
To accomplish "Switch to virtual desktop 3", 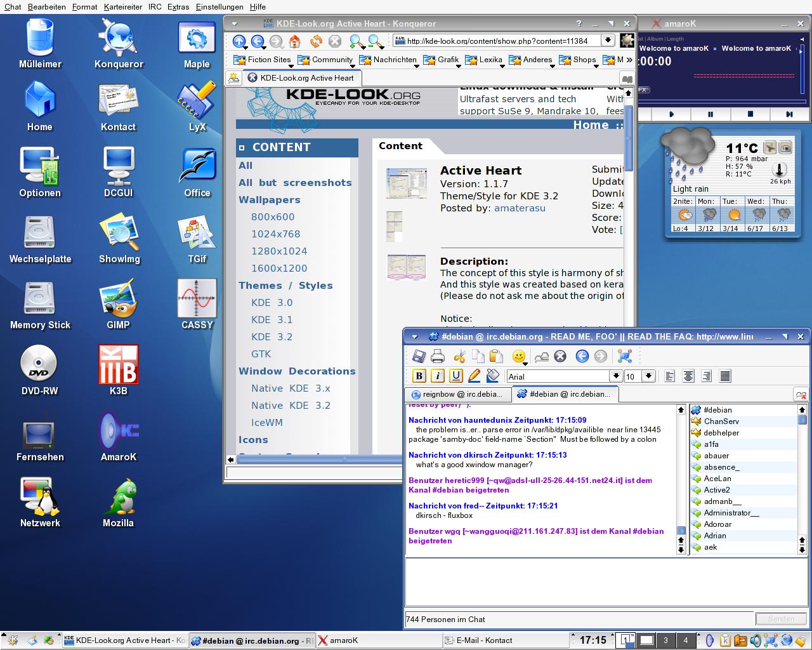I will click(665, 640).
